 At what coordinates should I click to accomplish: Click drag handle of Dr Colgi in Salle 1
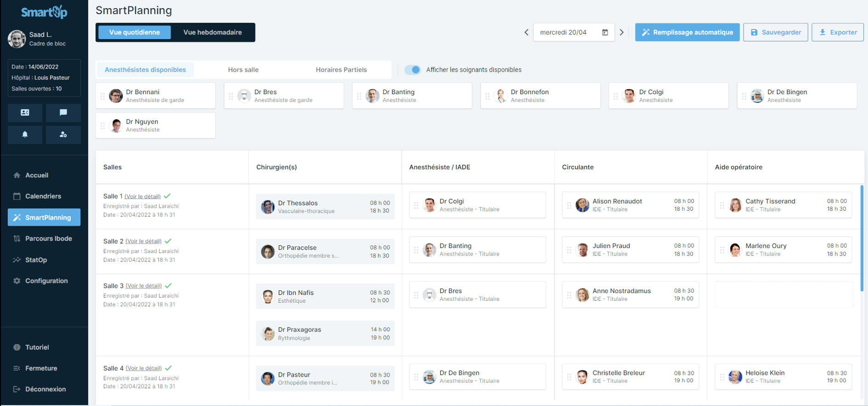click(x=416, y=205)
